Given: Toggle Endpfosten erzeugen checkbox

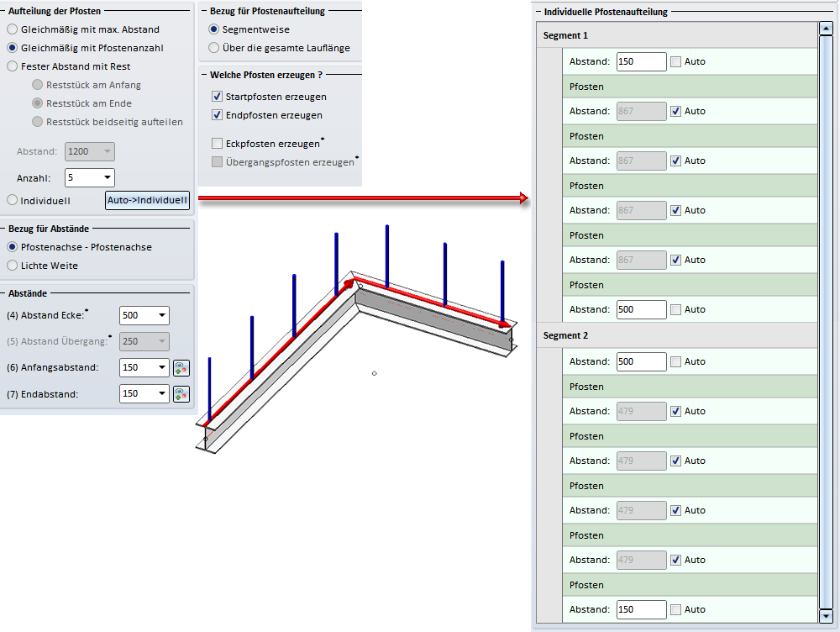Looking at the screenshot, I should click(x=217, y=114).
